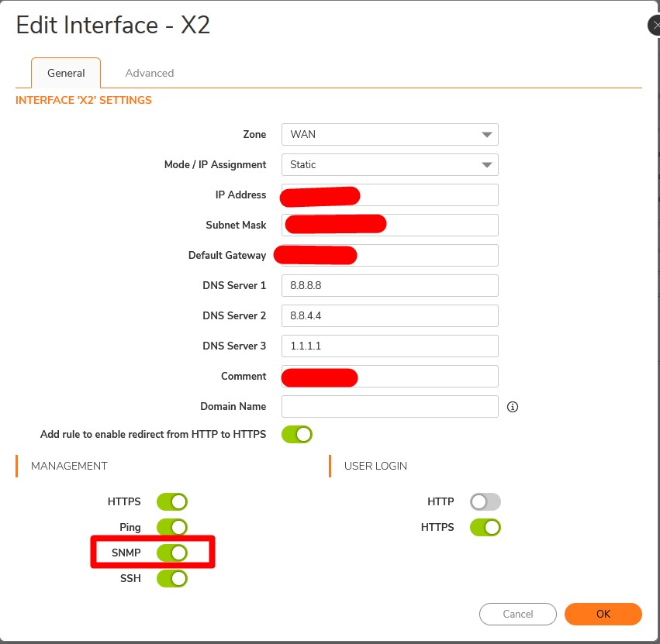660x644 pixels.
Task: Toggle HTTP to HTTPS redirect rule
Action: pos(297,434)
